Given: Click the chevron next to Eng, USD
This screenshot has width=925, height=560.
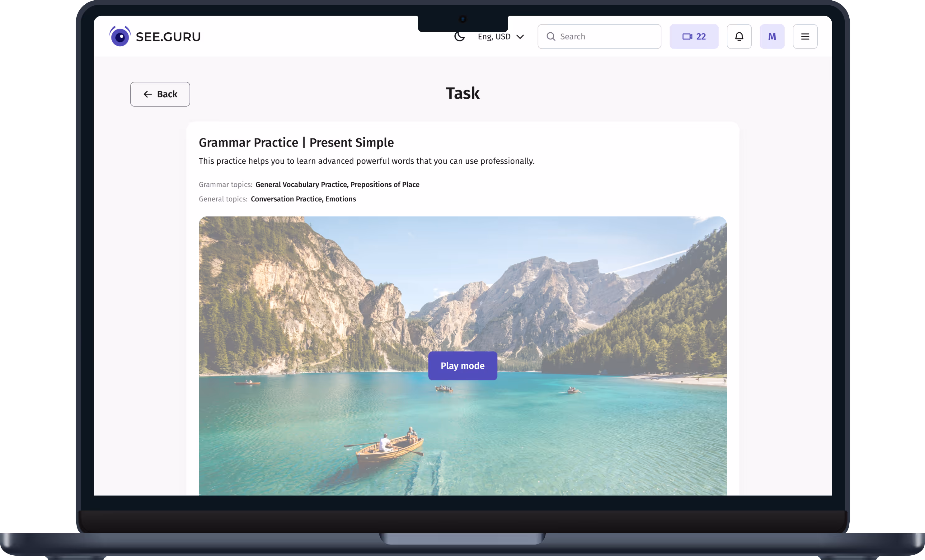Looking at the screenshot, I should pyautogui.click(x=520, y=37).
